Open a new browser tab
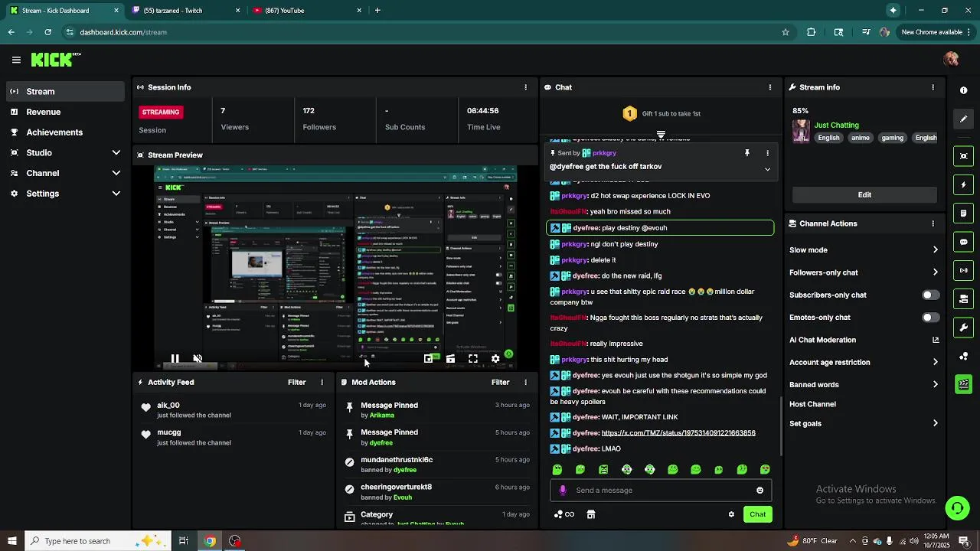980x551 pixels. pyautogui.click(x=377, y=11)
